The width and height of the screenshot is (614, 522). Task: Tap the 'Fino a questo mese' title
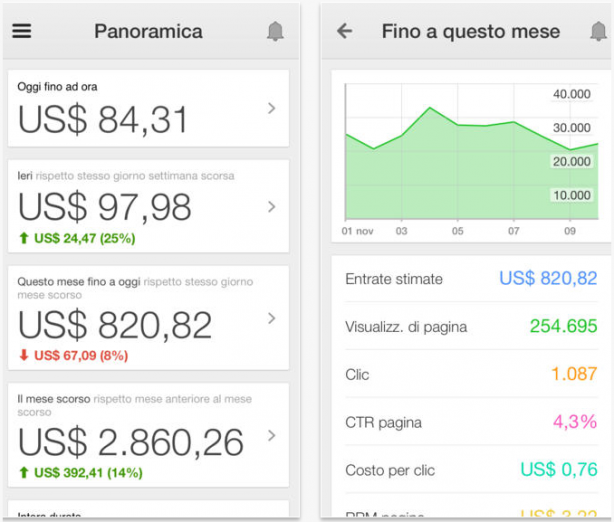click(x=470, y=31)
